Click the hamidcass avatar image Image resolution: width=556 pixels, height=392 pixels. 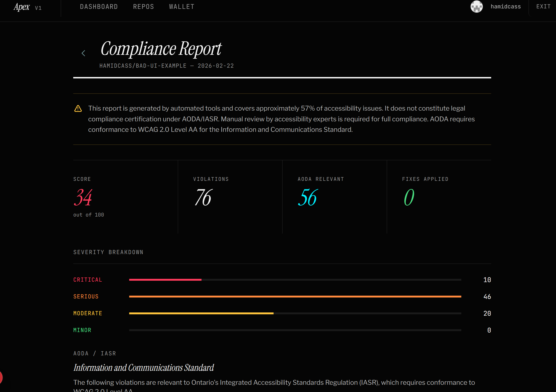[476, 7]
